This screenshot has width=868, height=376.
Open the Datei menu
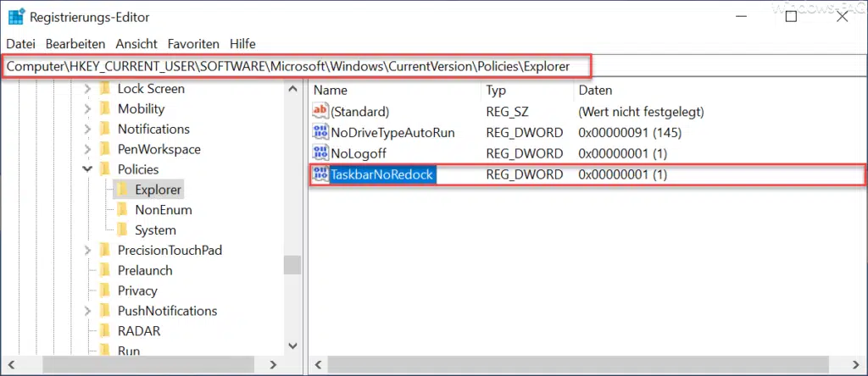[x=21, y=43]
